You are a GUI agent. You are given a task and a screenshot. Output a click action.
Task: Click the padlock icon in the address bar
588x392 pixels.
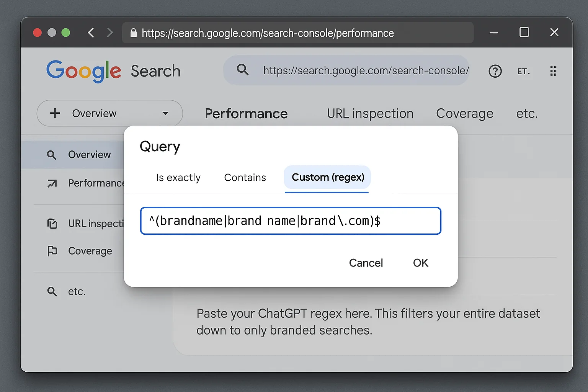(133, 33)
